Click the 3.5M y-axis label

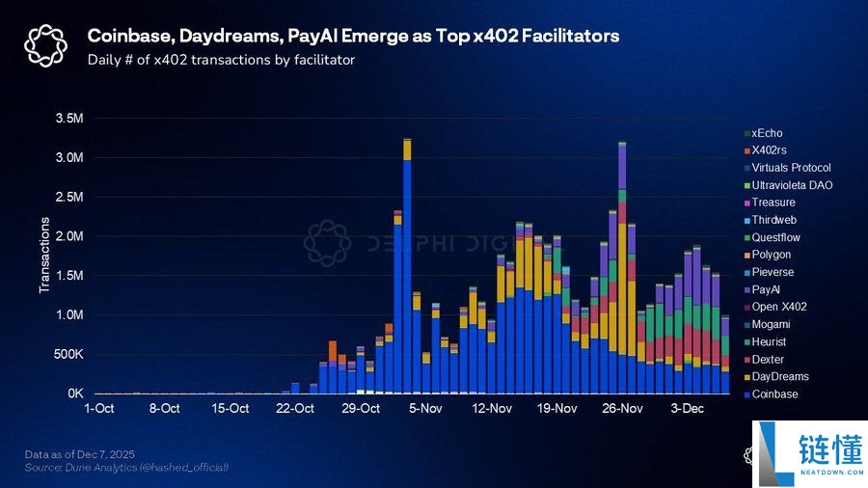point(69,119)
